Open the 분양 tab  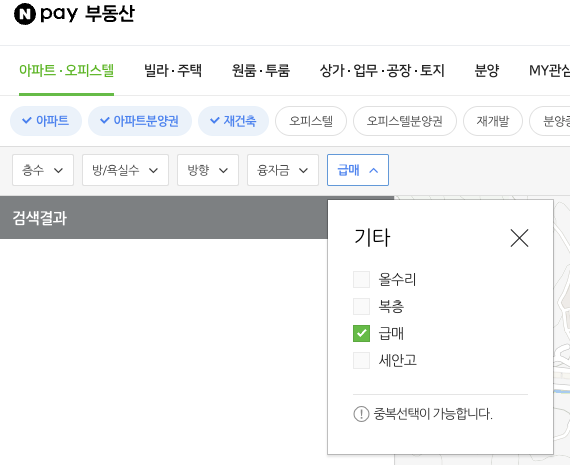487,70
